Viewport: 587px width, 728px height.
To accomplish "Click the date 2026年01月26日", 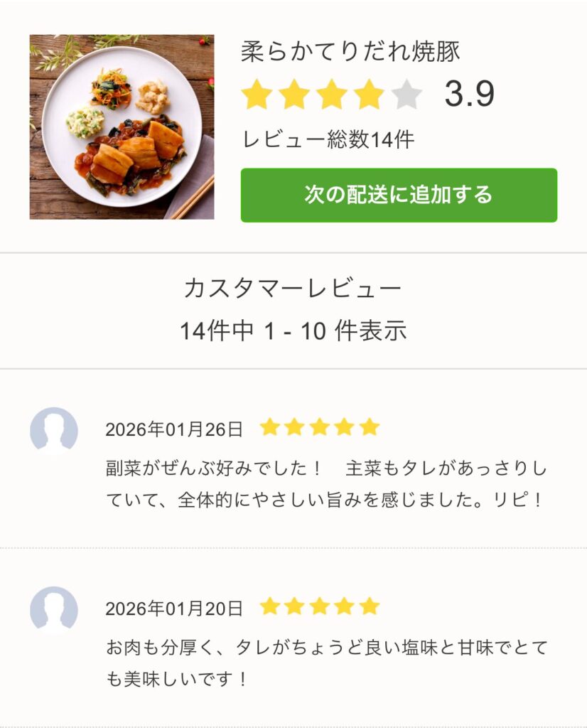I will 174,429.
